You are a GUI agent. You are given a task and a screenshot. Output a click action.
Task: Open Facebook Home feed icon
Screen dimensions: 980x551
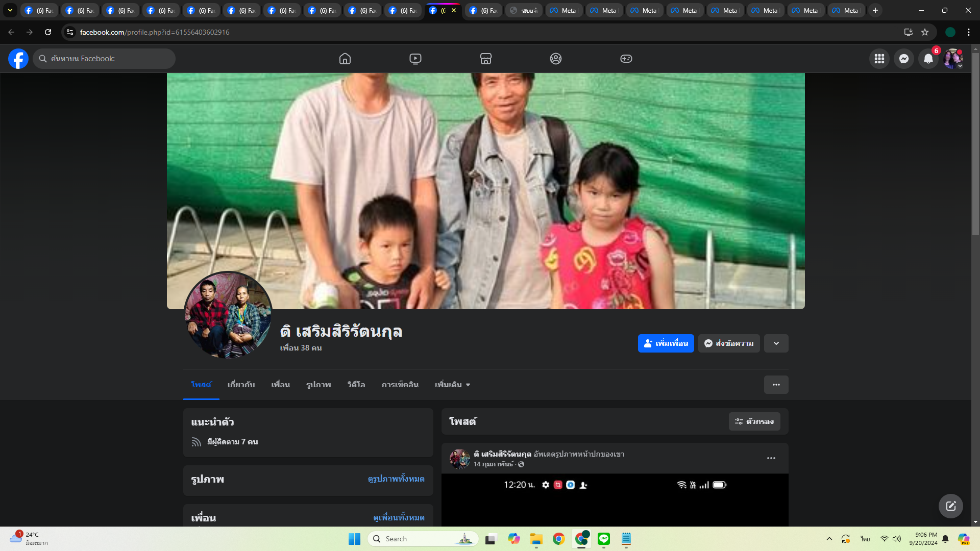345,59
